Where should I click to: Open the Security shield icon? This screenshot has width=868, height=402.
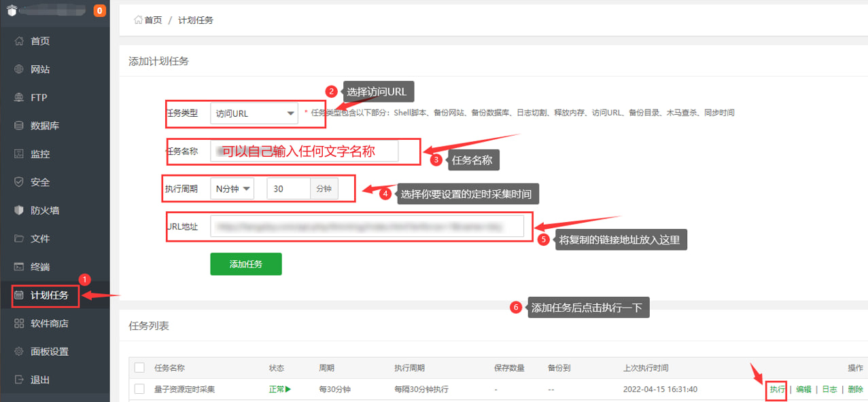tap(19, 182)
